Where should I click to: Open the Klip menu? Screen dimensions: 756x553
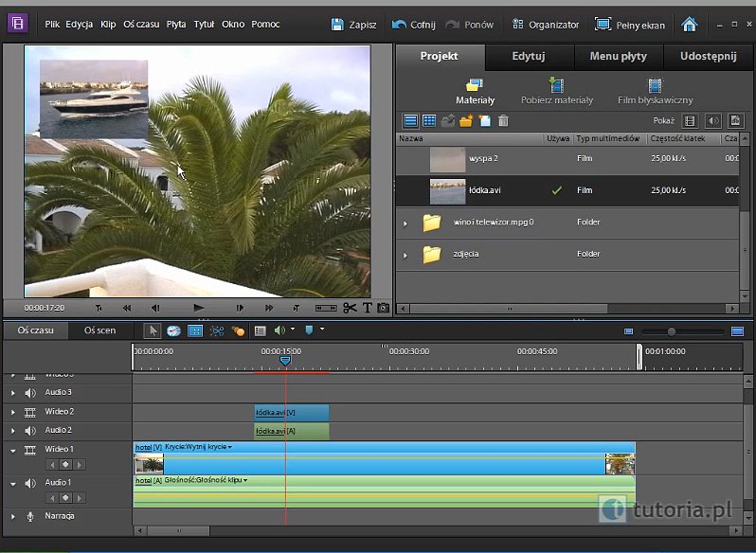pos(108,24)
